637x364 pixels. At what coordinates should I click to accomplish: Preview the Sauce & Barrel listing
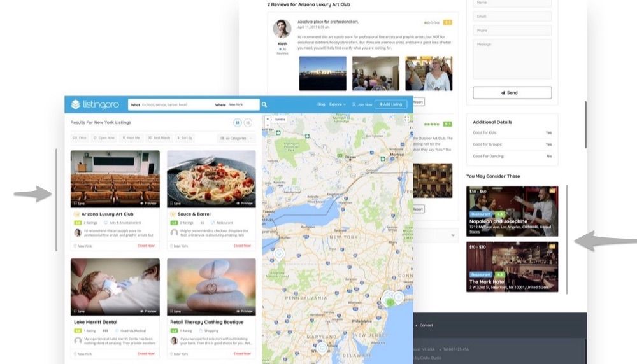pyautogui.click(x=245, y=203)
